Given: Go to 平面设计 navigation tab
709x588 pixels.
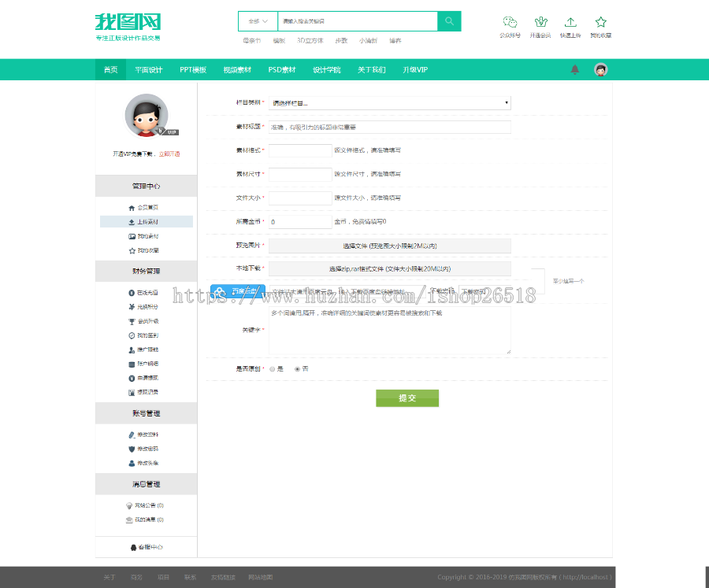Looking at the screenshot, I should [148, 70].
